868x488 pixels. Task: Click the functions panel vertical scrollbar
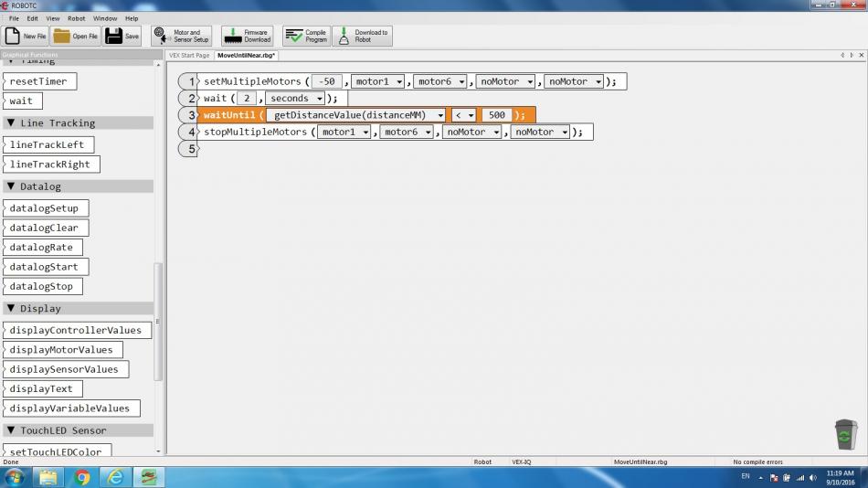coord(158,322)
